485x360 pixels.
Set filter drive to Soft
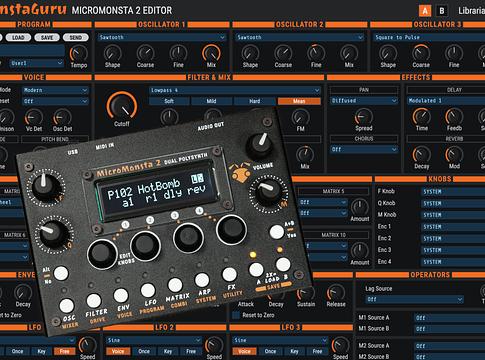click(x=169, y=101)
